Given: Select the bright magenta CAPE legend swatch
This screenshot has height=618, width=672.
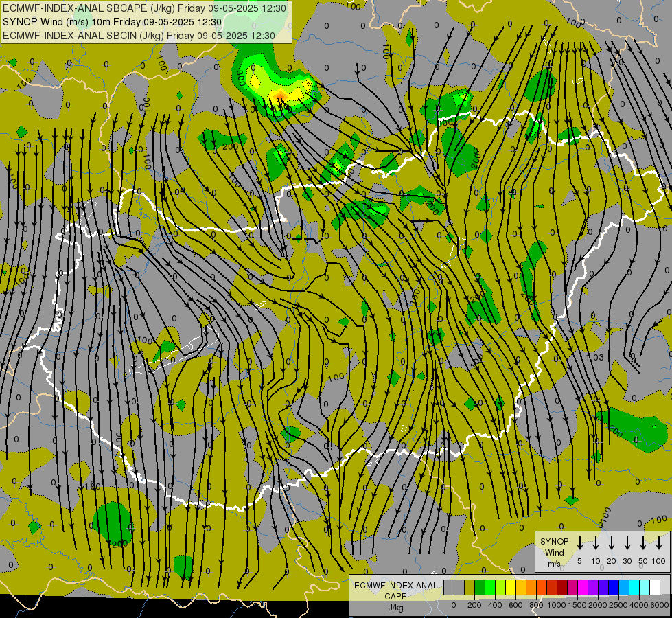Looking at the screenshot, I should tap(583, 587).
